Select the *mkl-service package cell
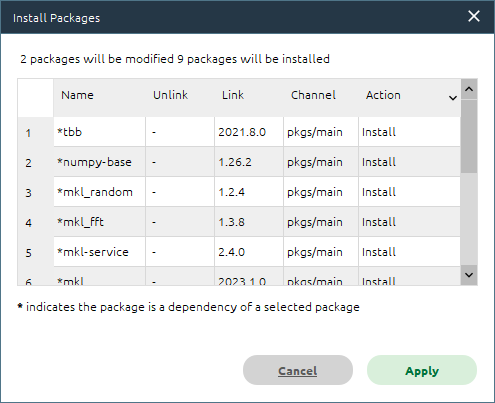This screenshot has height=403, width=495. click(99, 252)
